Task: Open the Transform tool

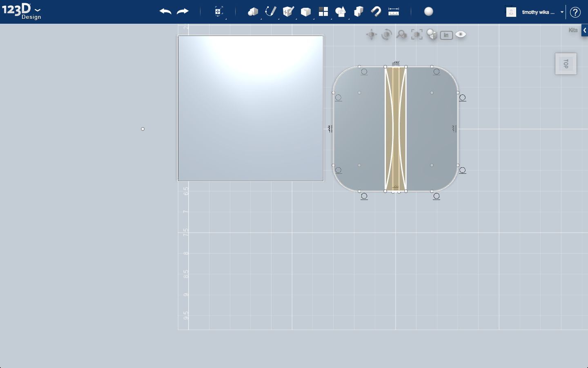Action: (x=219, y=11)
